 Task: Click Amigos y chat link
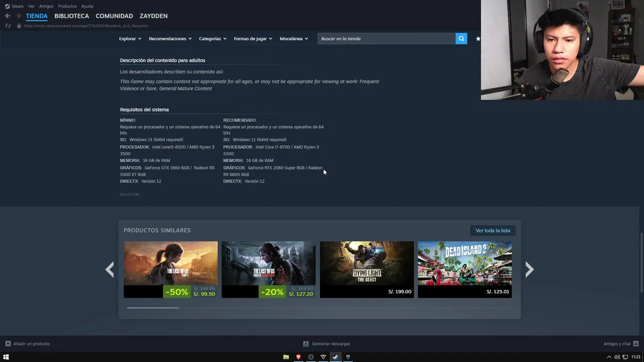coord(617,344)
